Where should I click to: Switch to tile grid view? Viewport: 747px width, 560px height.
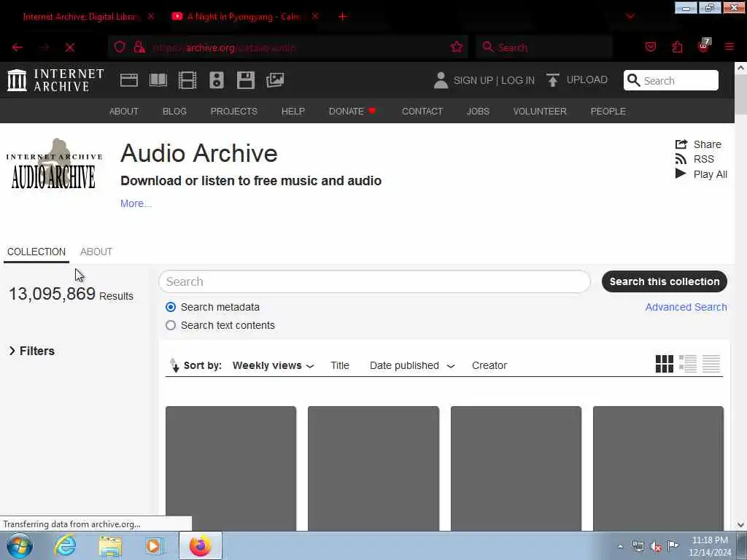point(664,364)
